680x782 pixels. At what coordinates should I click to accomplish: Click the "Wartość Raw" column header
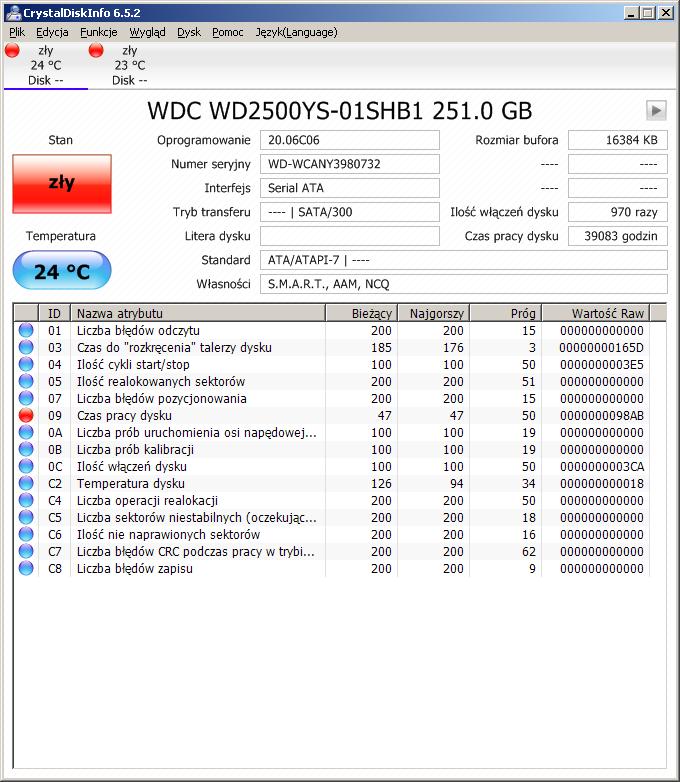click(607, 313)
